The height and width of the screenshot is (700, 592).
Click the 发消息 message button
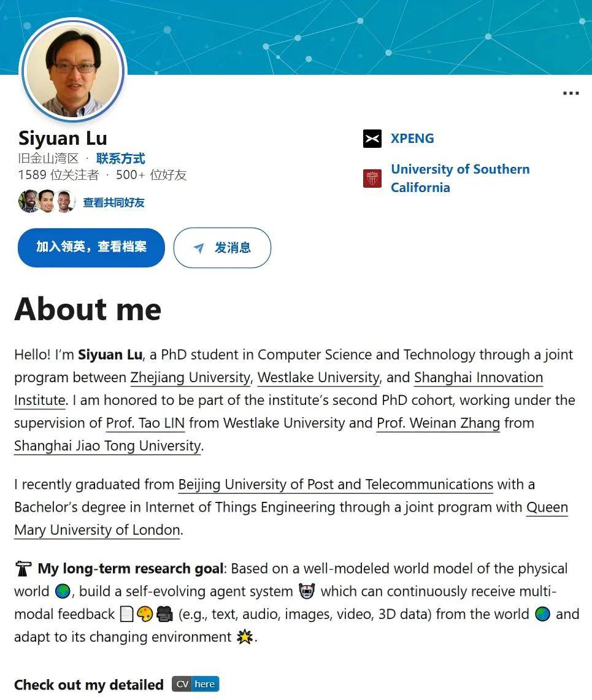[222, 248]
